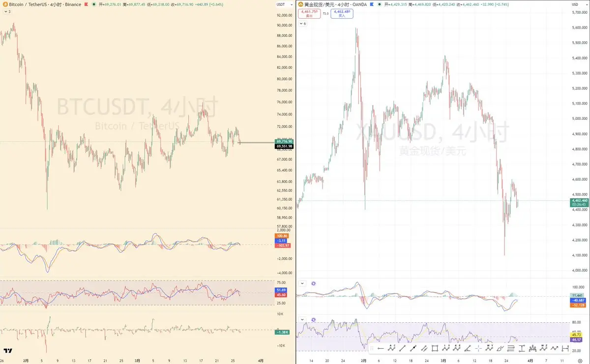
Task: Click the 100.86 orange MACD value label
Action: tap(282, 236)
